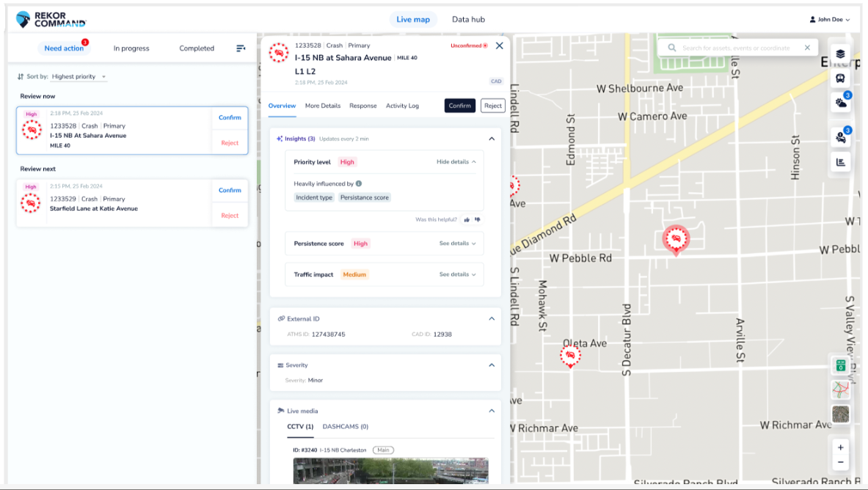Click the info icon next to Heavily influenced by
868x490 pixels.
click(x=359, y=184)
